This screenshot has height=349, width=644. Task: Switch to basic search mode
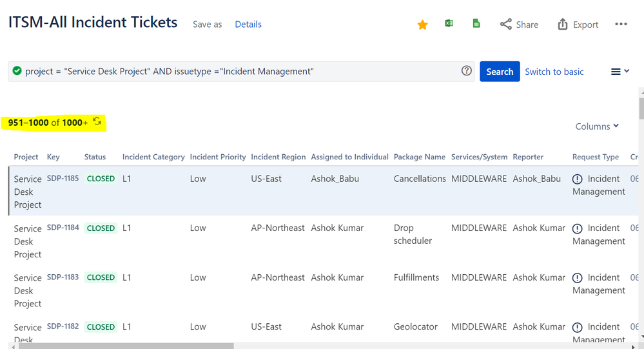click(x=554, y=72)
